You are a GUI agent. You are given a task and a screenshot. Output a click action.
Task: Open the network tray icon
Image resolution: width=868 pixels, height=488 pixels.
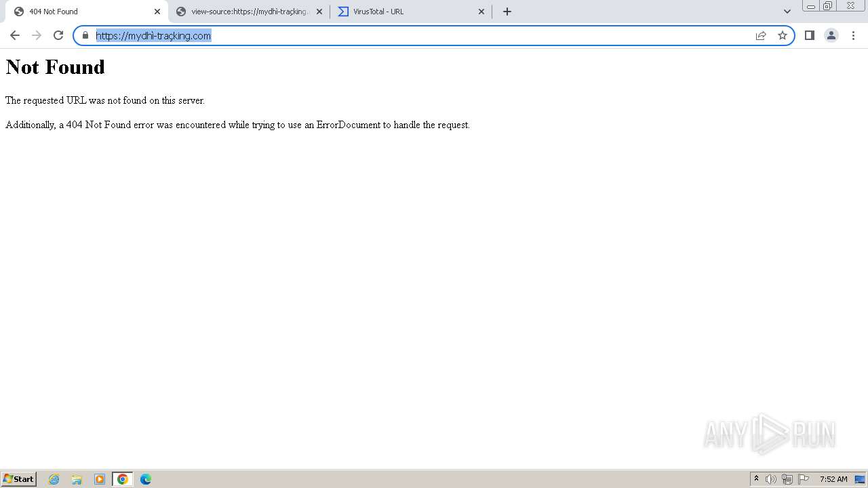[787, 479]
